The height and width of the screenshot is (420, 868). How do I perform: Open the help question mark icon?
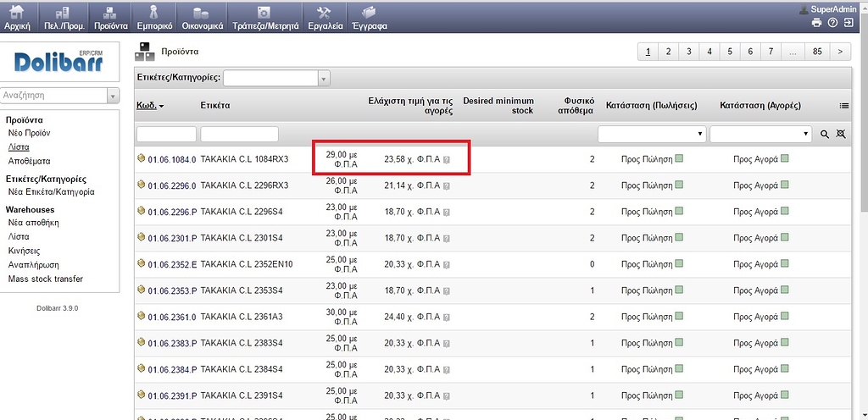[x=832, y=22]
